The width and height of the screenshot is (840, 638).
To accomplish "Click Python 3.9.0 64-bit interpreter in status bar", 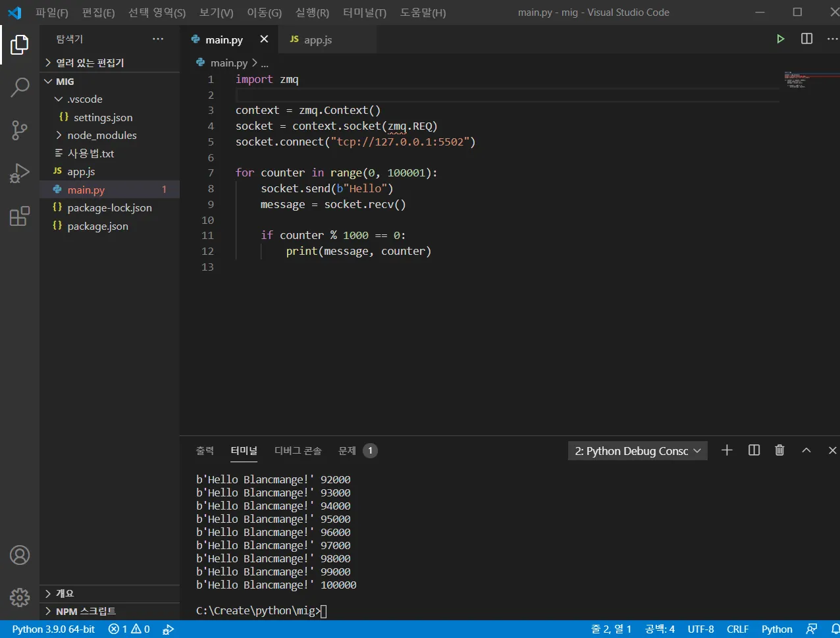I will point(53,629).
